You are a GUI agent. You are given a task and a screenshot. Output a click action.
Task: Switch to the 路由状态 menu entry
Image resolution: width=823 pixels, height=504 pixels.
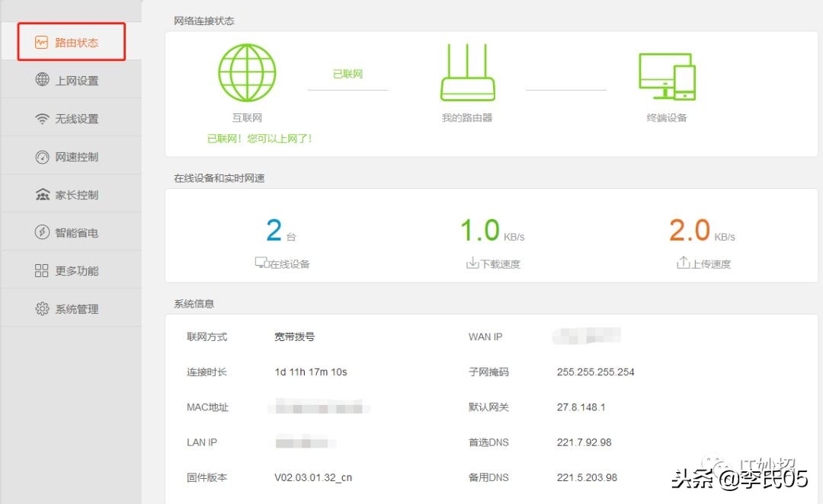click(72, 43)
